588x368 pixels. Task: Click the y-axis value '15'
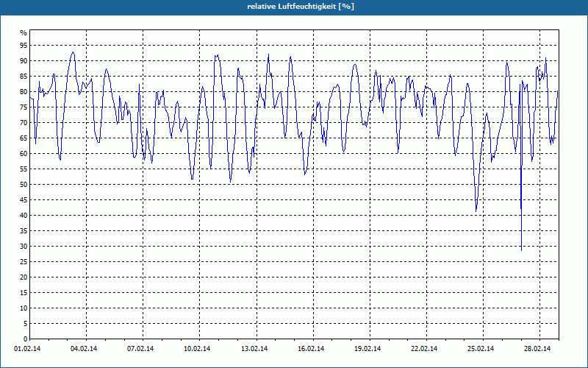[x=24, y=293]
